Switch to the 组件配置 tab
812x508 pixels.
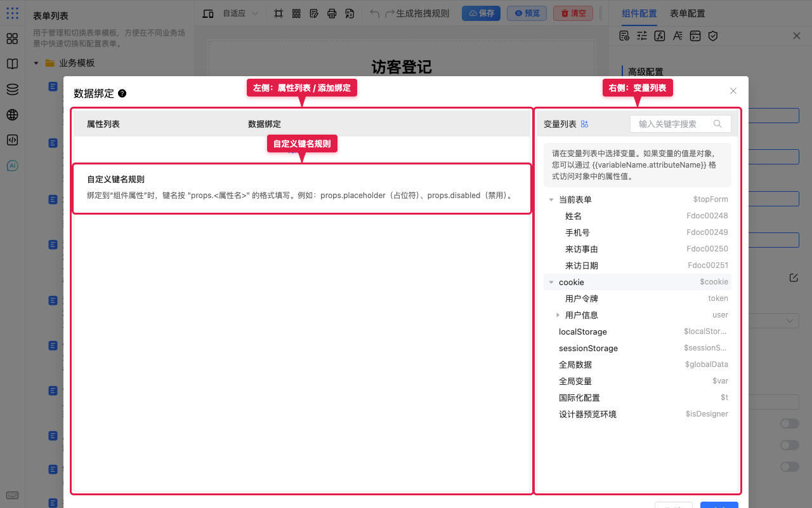point(639,13)
